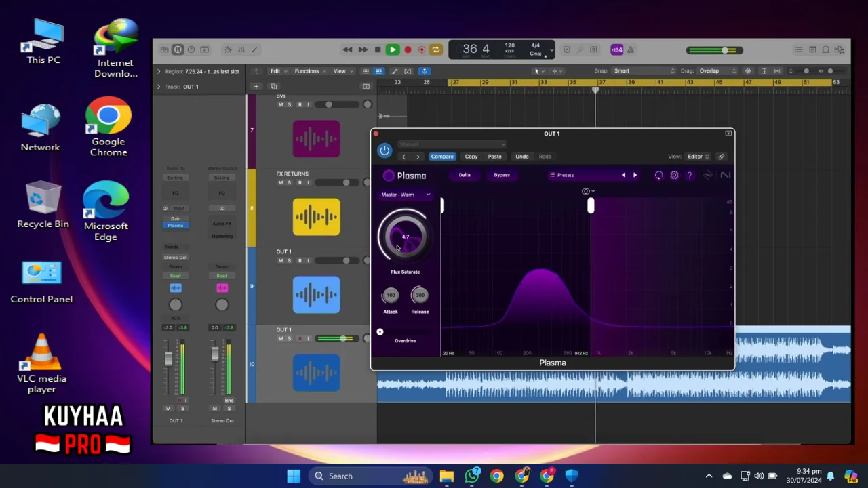Screen dimensions: 868x488
Task: Open the Plasma settings gear icon
Action: tap(674, 175)
